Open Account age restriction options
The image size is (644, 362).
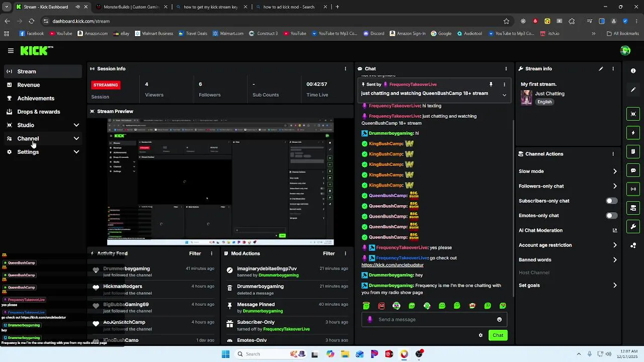point(568,245)
